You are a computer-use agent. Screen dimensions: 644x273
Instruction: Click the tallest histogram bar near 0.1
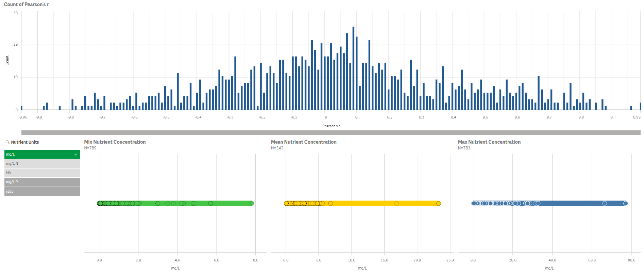pos(353,68)
